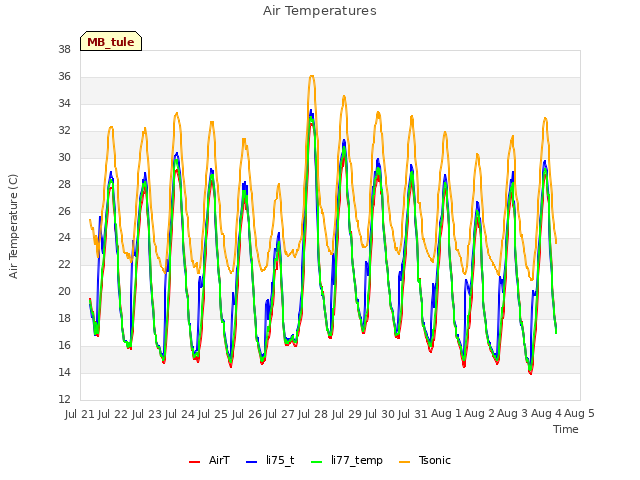
Task: Click the 26 y-axis tick label
Action: [x=64, y=211]
